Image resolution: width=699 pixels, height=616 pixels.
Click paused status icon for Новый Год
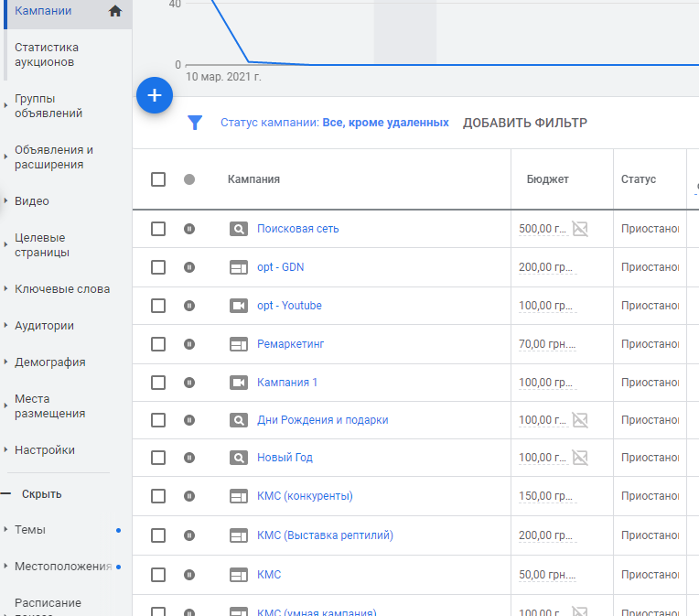(x=189, y=458)
